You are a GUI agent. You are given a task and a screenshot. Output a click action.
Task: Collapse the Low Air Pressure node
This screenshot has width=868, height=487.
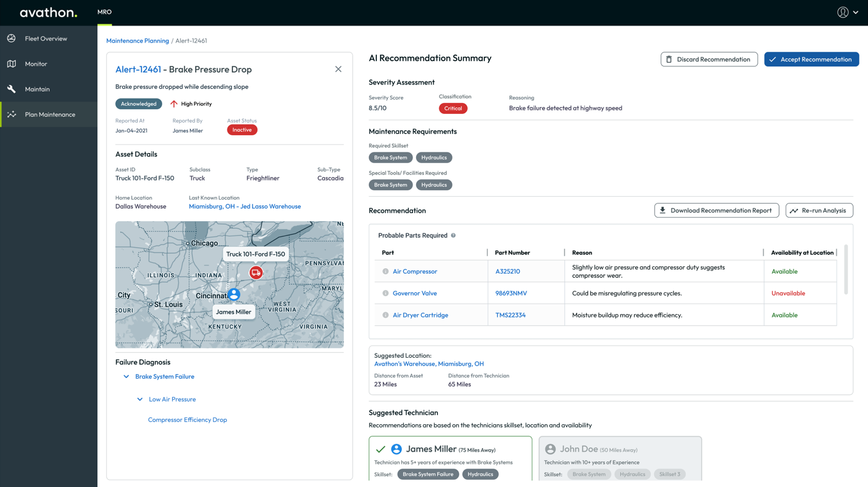click(x=140, y=399)
